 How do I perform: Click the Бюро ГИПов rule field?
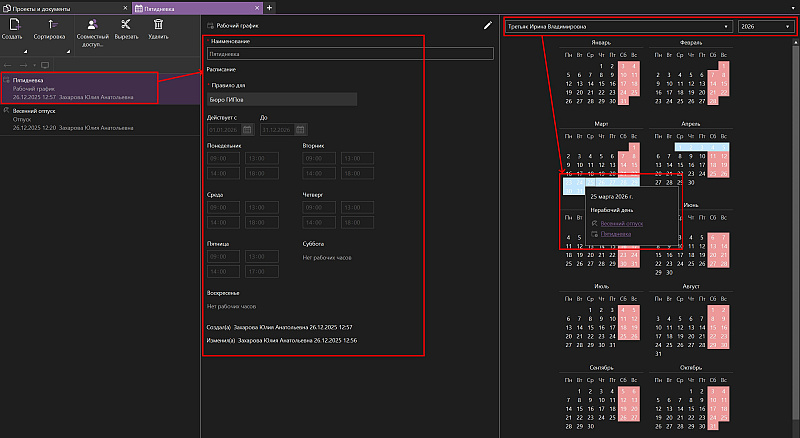point(281,100)
